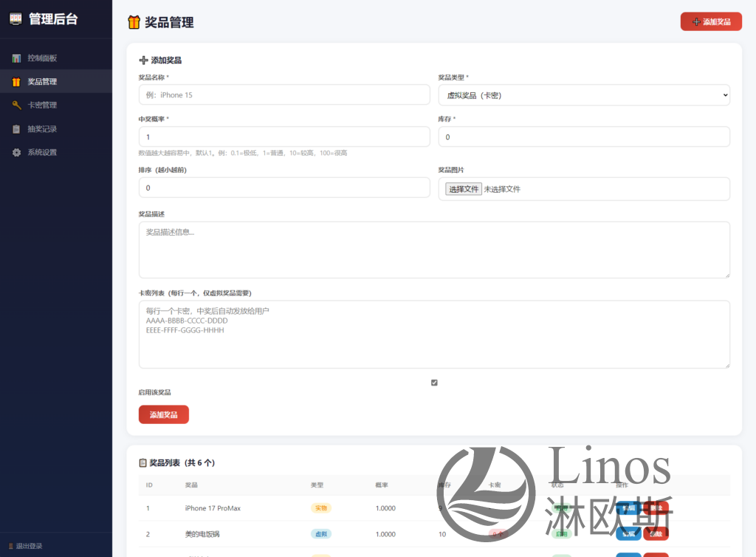
Task: Click the blue 编辑 button for 美的电饭锅
Action: (x=628, y=534)
